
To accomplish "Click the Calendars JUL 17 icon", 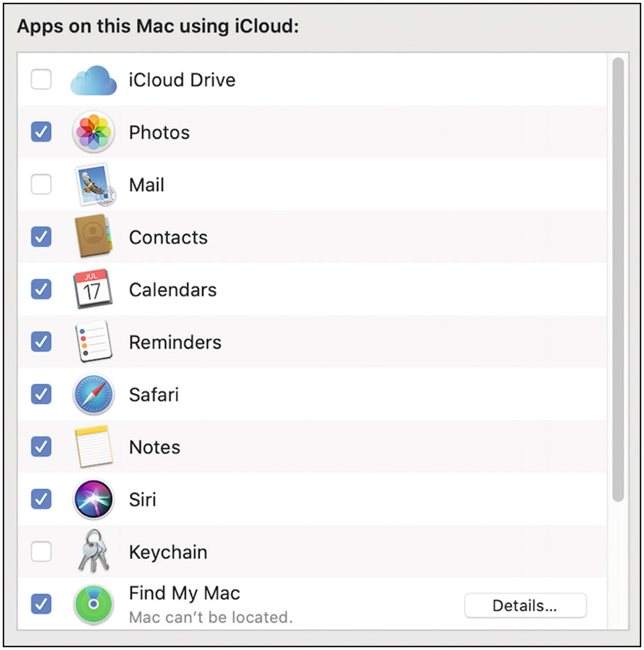I will coord(92,289).
